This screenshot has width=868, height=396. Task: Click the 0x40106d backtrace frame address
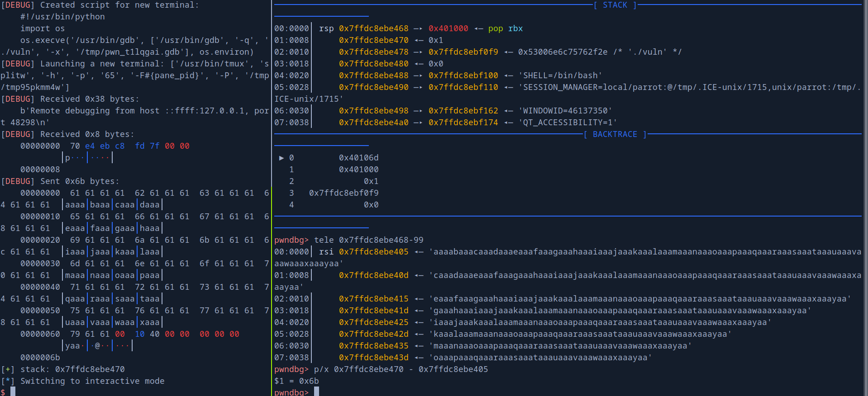tap(358, 158)
